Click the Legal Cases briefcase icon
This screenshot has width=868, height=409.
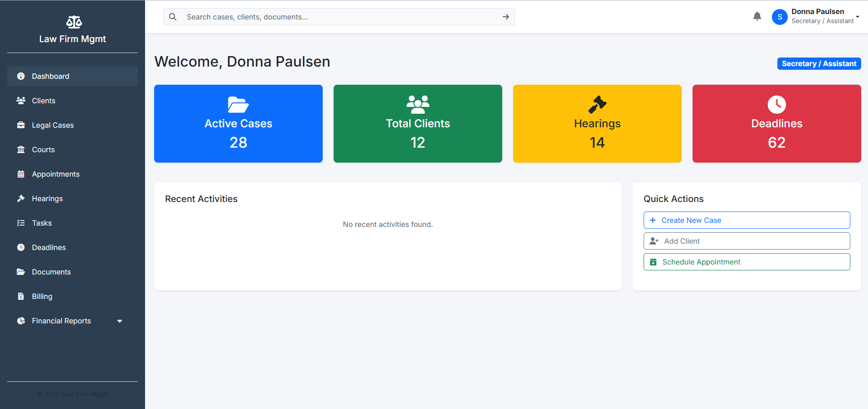click(21, 125)
